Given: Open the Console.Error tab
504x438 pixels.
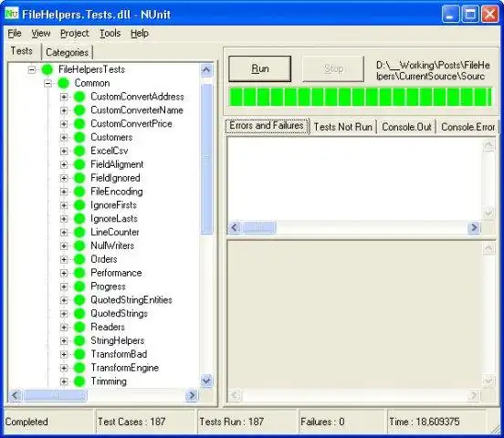Looking at the screenshot, I should (x=467, y=127).
